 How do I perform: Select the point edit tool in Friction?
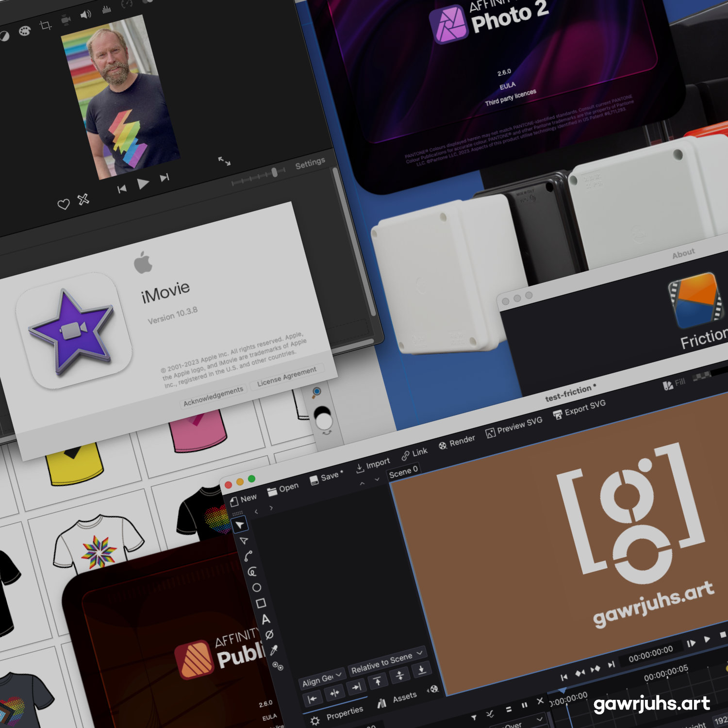[x=244, y=541]
